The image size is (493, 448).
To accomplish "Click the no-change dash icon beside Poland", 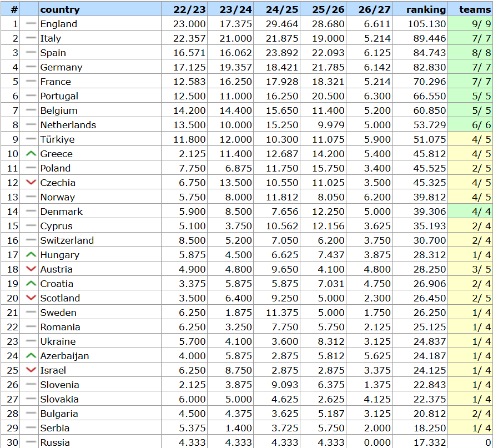I will pos(31,168).
